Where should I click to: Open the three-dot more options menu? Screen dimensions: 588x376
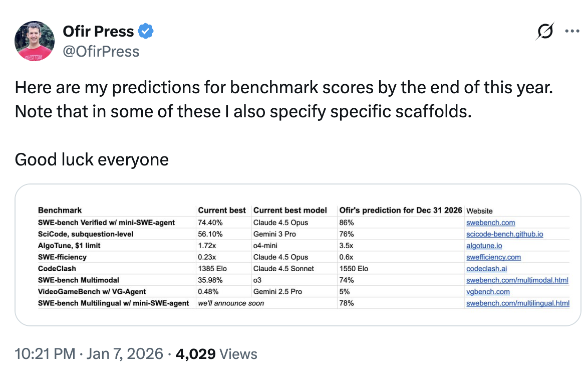571,31
